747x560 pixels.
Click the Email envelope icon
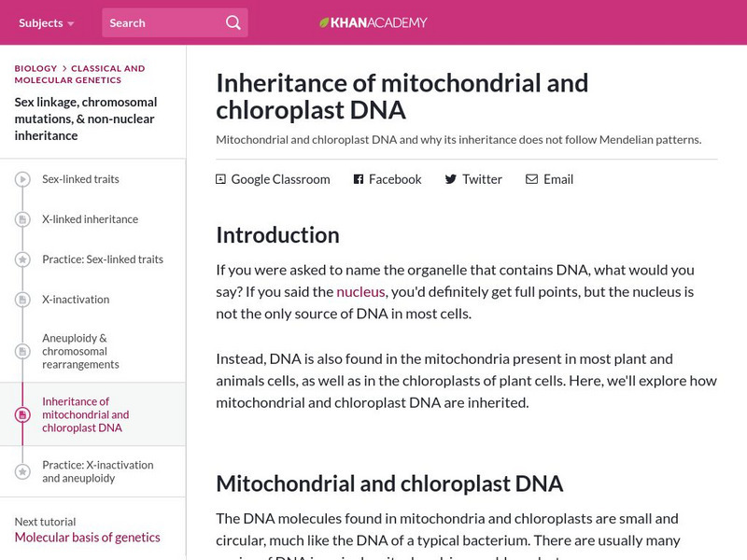[x=531, y=179]
